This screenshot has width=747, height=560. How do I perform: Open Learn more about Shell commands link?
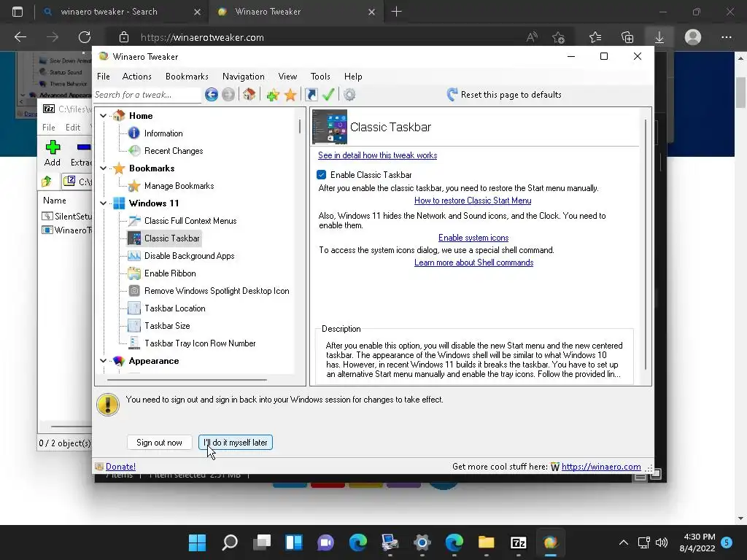[x=473, y=262]
